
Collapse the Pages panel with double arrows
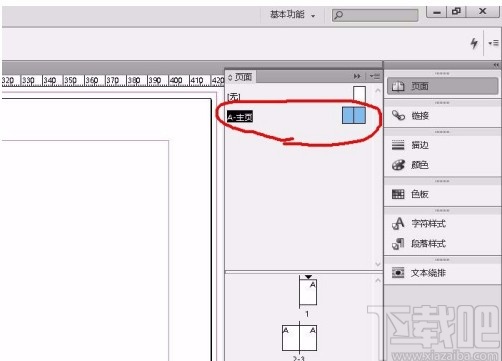click(357, 76)
